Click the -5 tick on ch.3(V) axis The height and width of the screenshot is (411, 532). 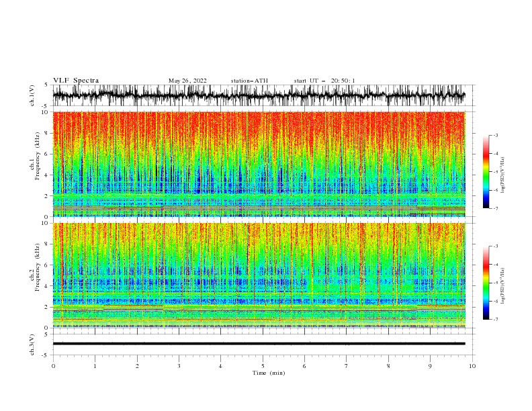46,355
